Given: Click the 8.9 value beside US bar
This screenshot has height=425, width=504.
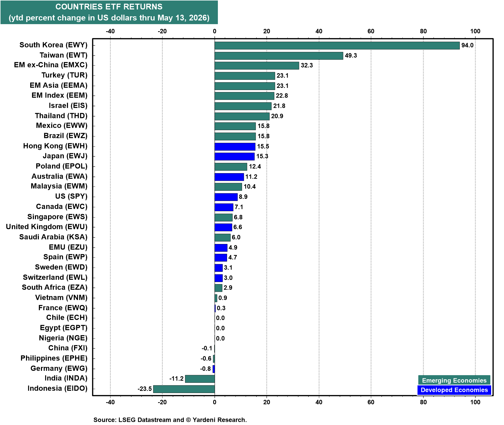Looking at the screenshot, I should (243, 197).
